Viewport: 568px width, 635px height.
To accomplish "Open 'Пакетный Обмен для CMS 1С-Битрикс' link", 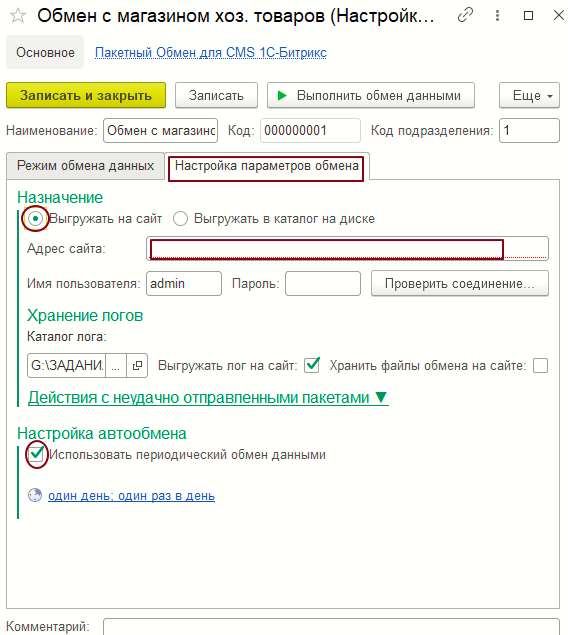I will coord(211,52).
